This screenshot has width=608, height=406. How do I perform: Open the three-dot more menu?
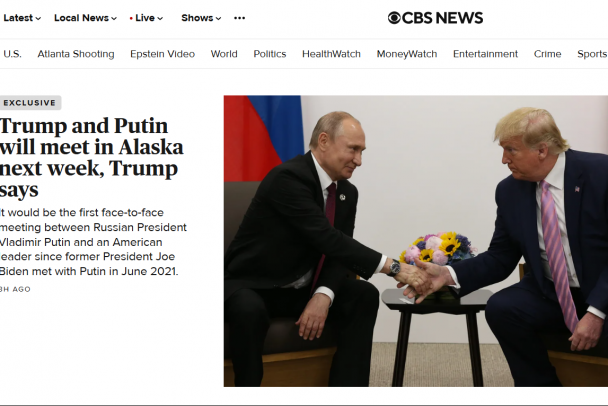240,18
